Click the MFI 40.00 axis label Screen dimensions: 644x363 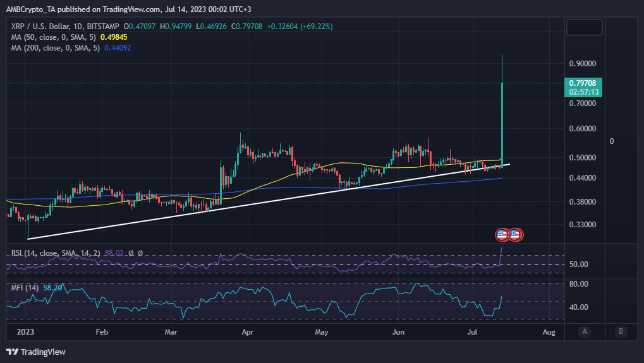point(579,307)
